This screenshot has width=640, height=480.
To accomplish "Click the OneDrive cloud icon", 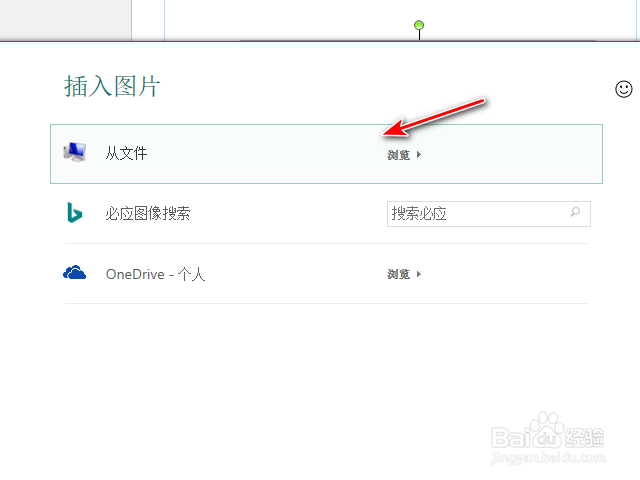I will coord(75,273).
